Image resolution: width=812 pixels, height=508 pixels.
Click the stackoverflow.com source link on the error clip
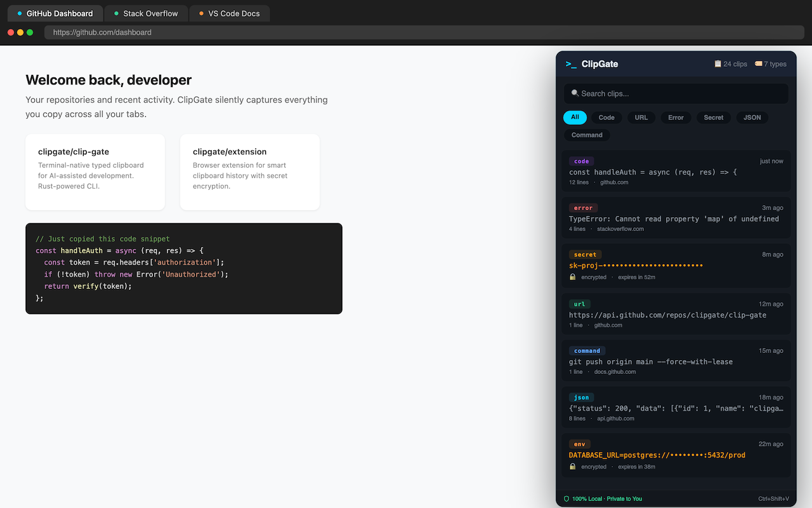621,229
